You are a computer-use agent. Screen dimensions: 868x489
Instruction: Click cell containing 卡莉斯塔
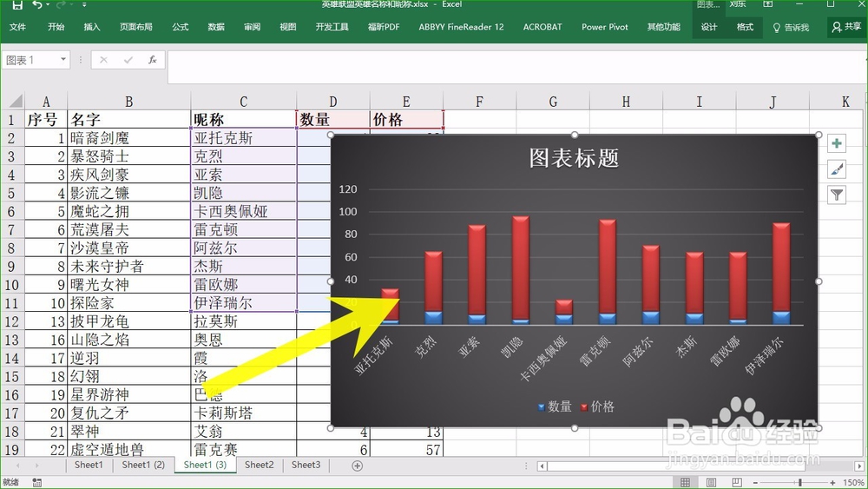pyautogui.click(x=244, y=413)
